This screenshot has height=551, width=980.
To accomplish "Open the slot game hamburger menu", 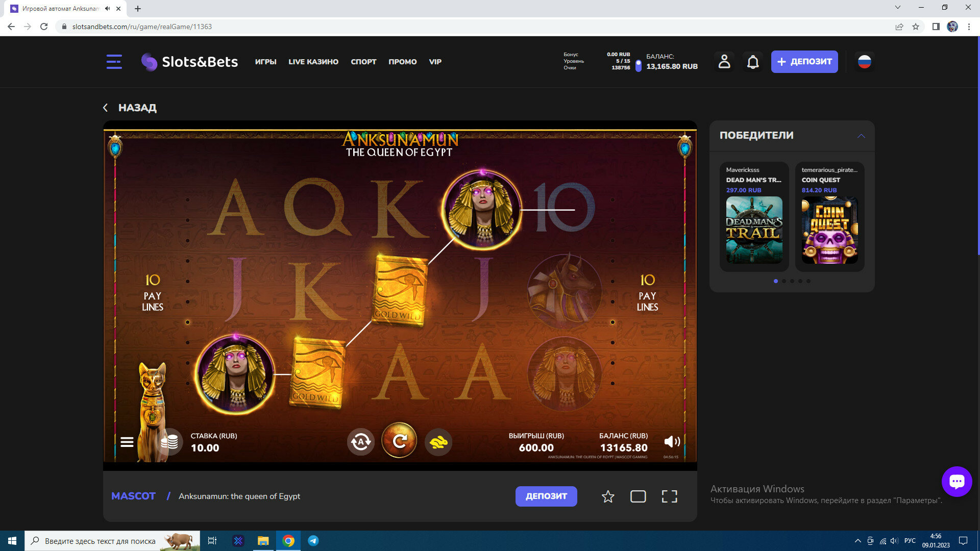I will (x=127, y=442).
